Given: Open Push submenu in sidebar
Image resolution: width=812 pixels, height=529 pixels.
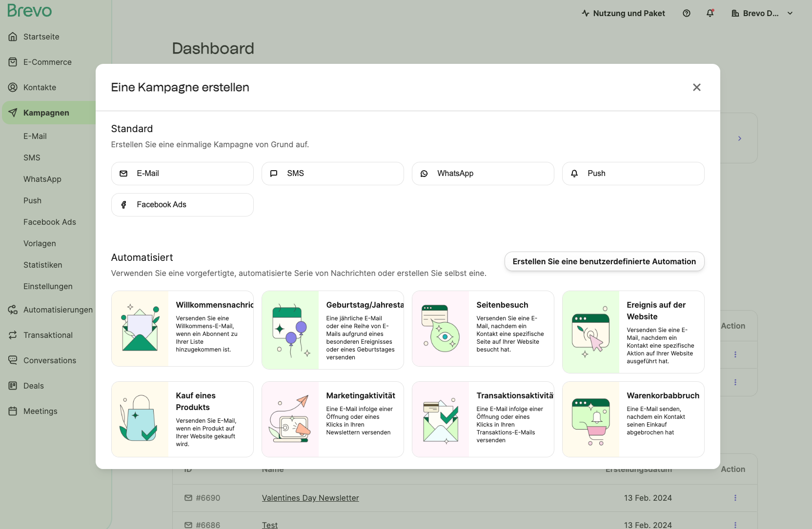Looking at the screenshot, I should [32, 200].
